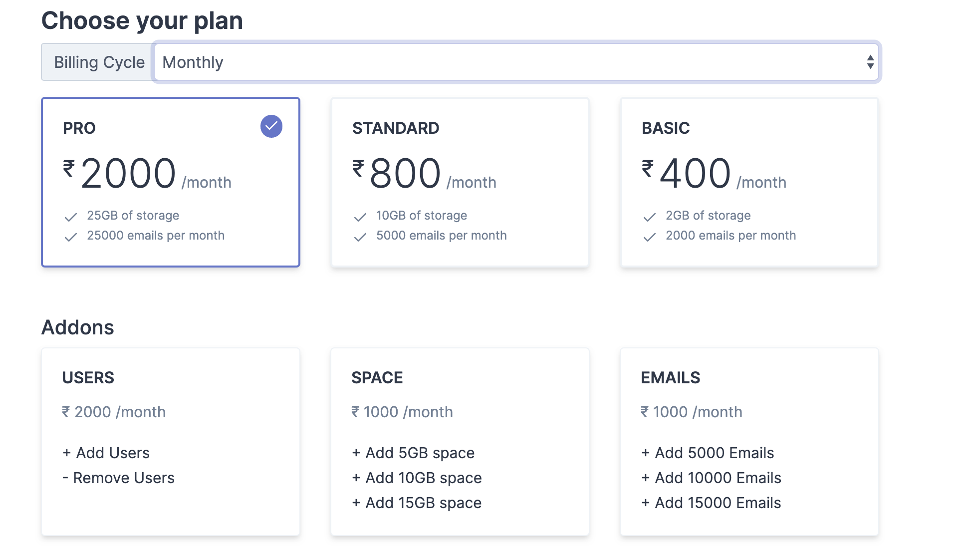
Task: Click the checkmark beside 5000 emails per month
Action: 360,237
